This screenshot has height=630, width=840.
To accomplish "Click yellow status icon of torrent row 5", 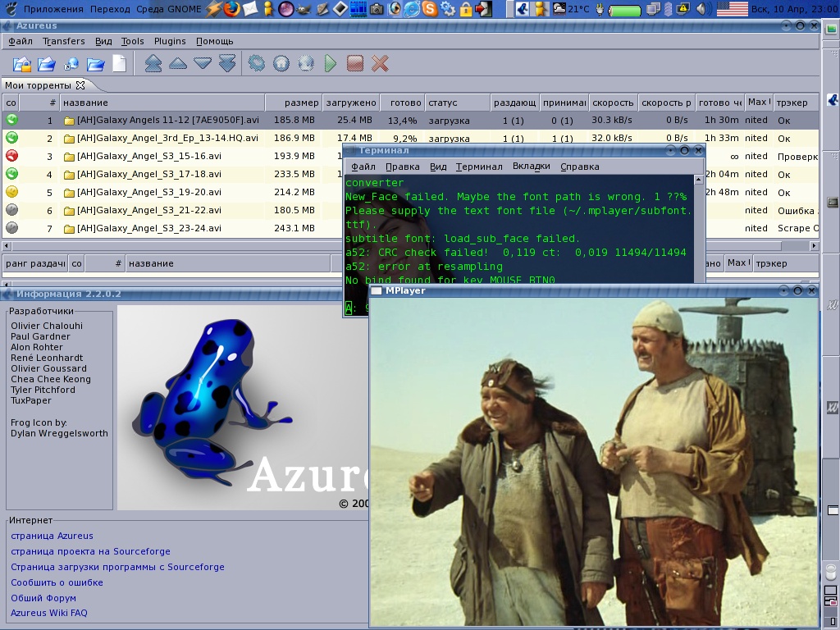I will (x=11, y=191).
